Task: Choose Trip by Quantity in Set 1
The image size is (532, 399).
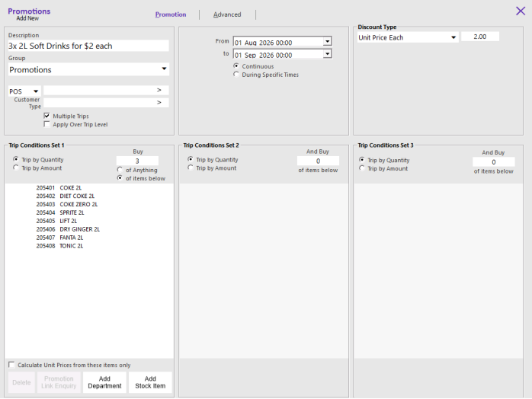Action: click(x=16, y=159)
